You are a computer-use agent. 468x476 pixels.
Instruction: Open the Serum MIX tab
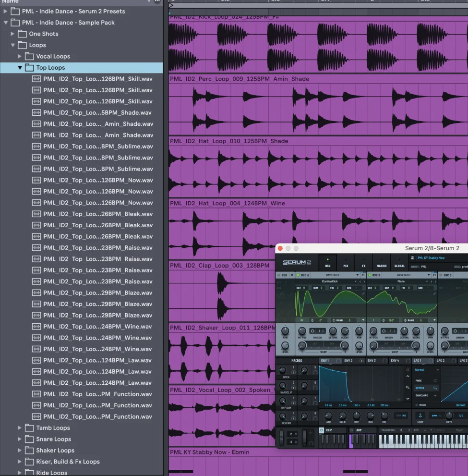tap(346, 263)
